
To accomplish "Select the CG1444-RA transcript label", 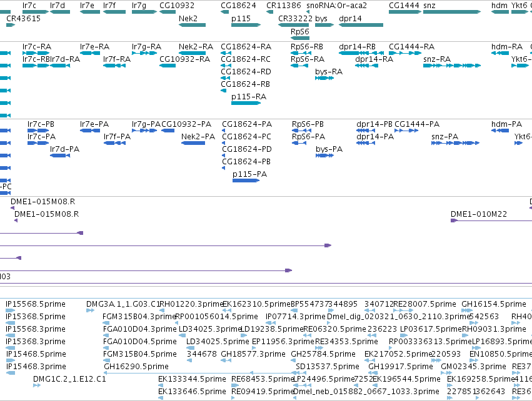I will pos(411,46).
